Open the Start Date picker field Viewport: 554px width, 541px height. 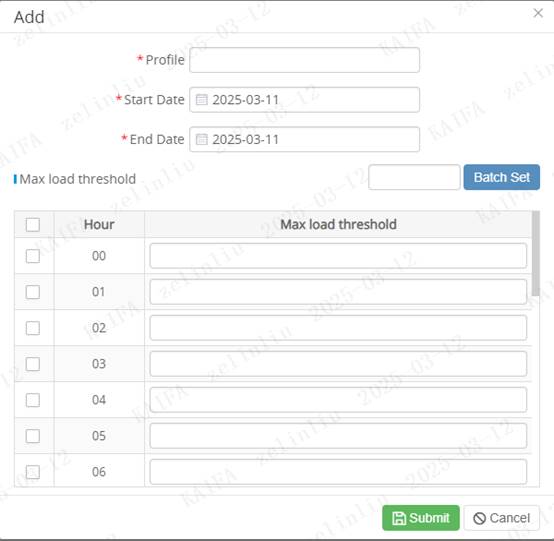tap(305, 100)
